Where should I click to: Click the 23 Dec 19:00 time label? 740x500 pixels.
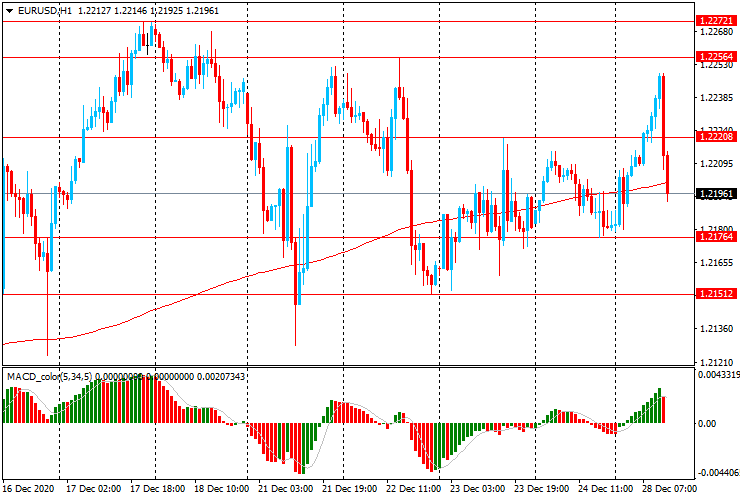pyautogui.click(x=541, y=488)
